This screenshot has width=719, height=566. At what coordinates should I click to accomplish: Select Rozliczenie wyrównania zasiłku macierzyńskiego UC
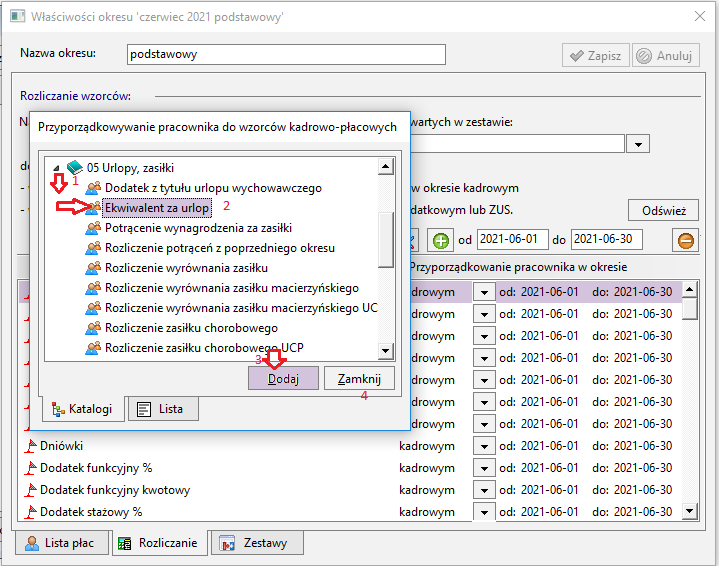tap(241, 308)
